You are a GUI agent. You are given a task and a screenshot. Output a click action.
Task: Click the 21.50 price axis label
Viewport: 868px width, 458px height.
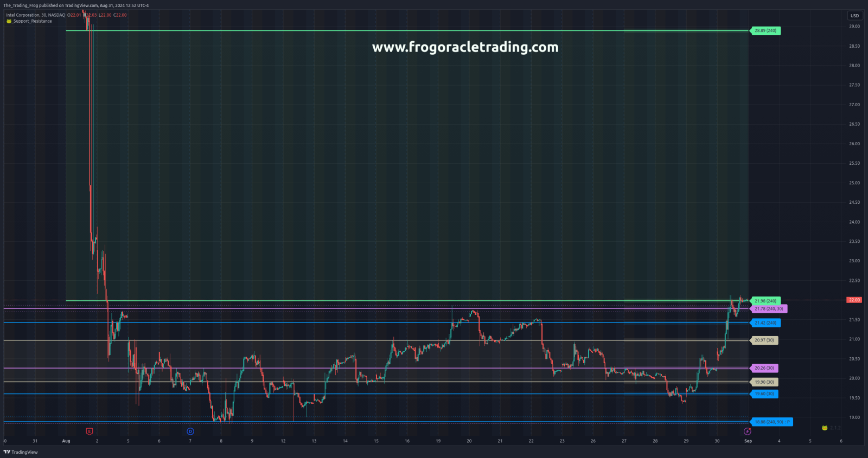click(854, 320)
